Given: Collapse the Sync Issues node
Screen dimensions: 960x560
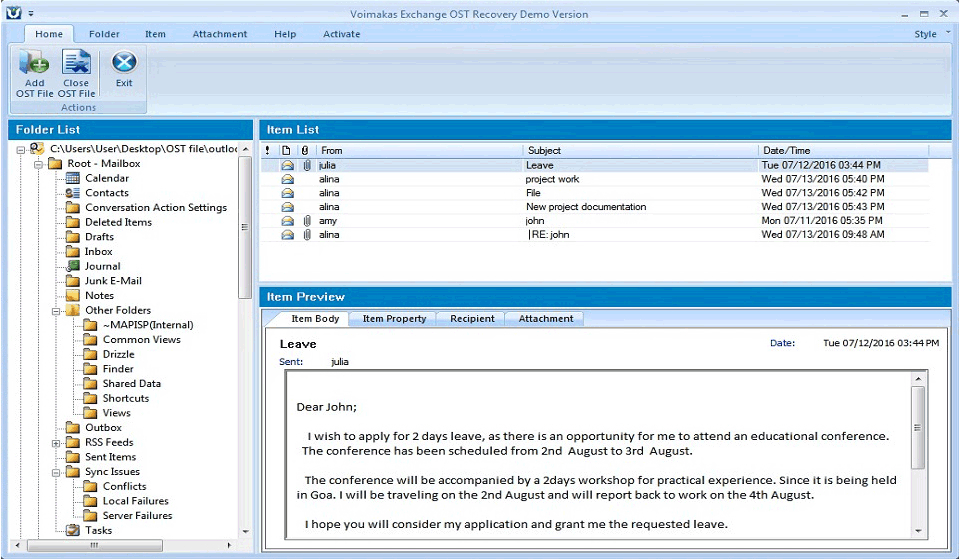Looking at the screenshot, I should coord(56,472).
